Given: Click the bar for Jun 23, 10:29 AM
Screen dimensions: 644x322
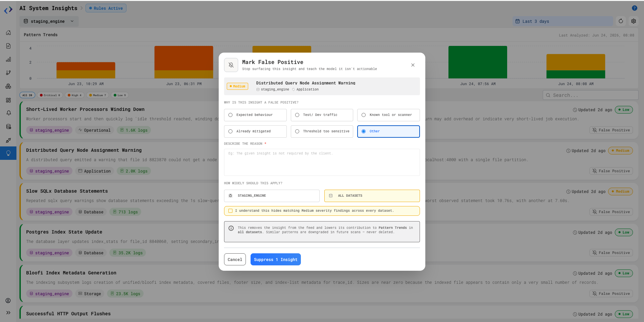Looking at the screenshot, I should pyautogui.click(x=86, y=70).
